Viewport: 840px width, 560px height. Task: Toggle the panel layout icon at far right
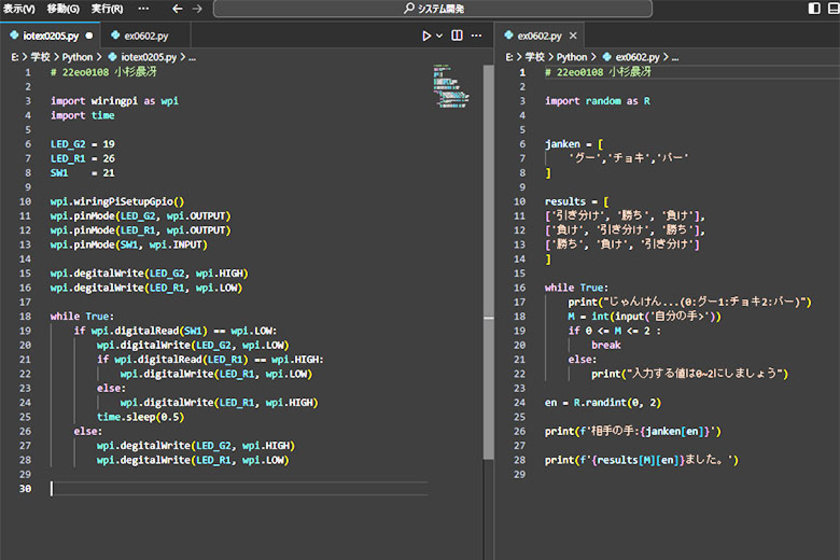(832, 9)
